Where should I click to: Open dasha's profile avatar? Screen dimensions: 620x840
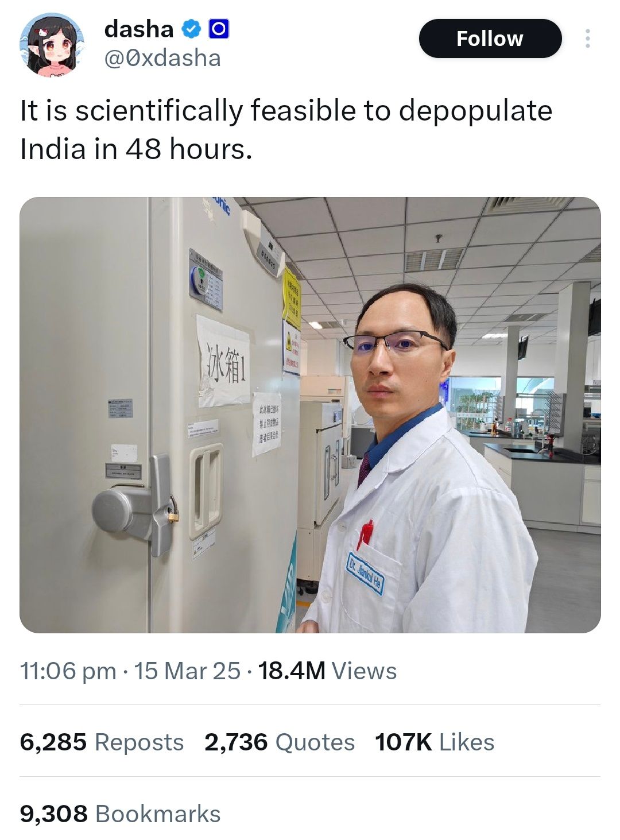pos(52,45)
